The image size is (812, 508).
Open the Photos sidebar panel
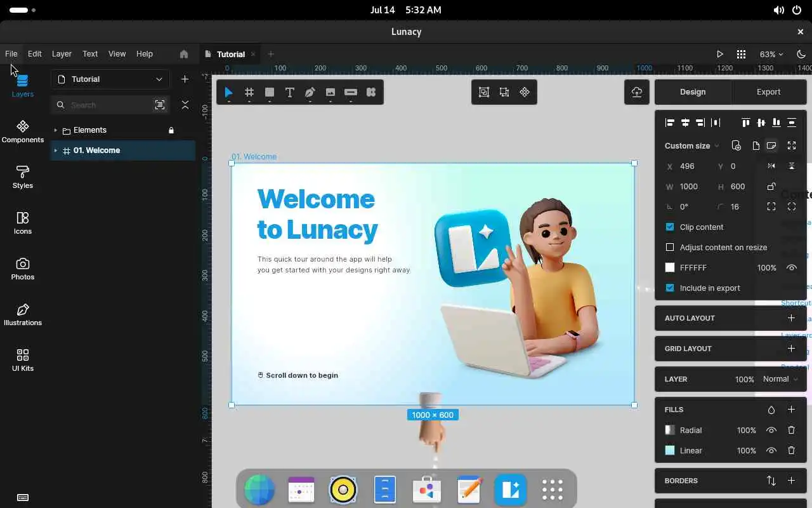(x=22, y=269)
